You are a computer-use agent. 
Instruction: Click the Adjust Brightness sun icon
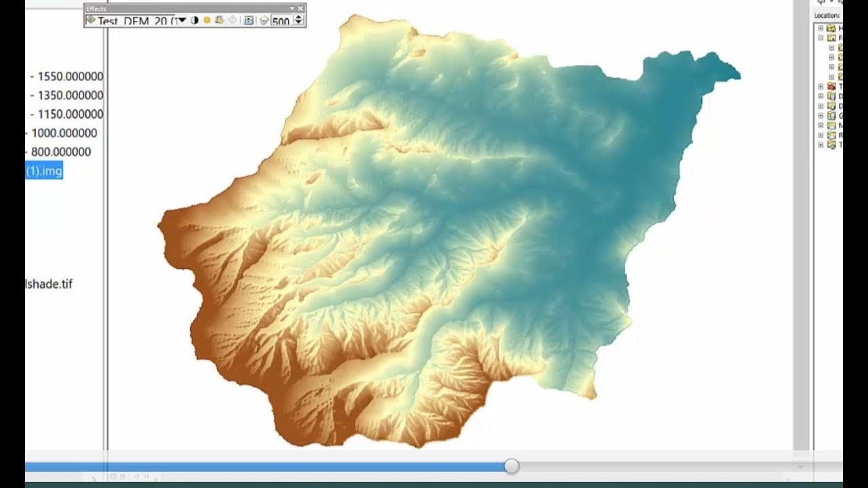(x=207, y=20)
